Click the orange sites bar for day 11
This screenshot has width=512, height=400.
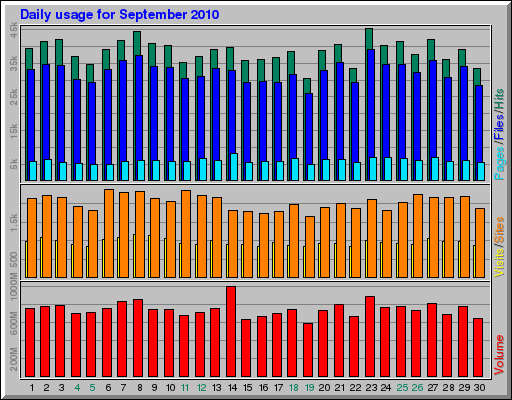tap(186, 234)
